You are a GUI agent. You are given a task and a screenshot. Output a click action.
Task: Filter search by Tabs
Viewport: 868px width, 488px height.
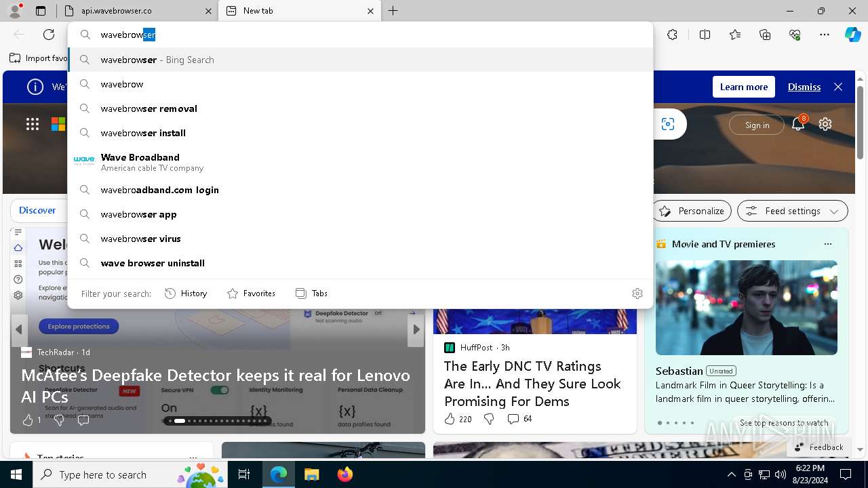tap(312, 293)
